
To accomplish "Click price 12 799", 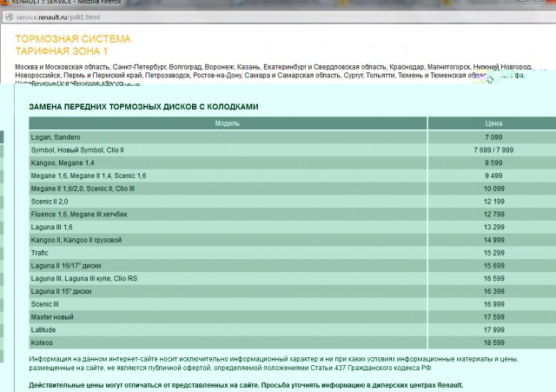I will [x=494, y=215].
